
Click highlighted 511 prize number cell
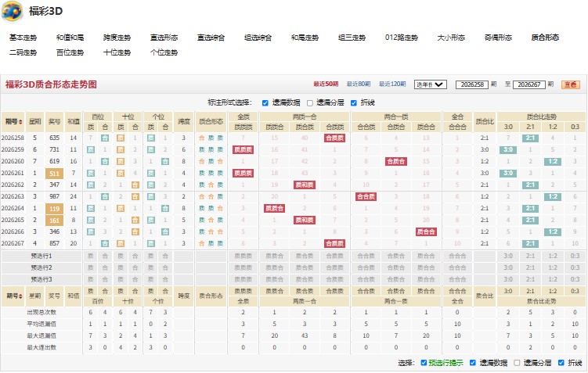coord(54,174)
